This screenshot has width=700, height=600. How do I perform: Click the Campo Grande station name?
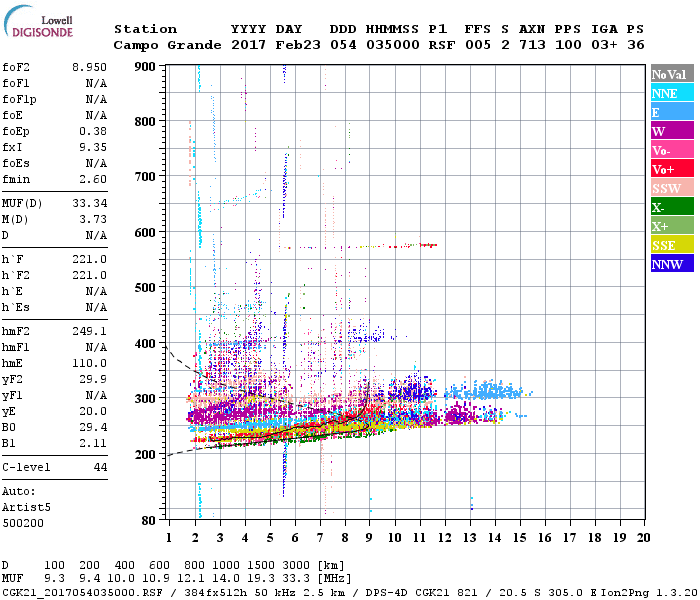(x=167, y=45)
